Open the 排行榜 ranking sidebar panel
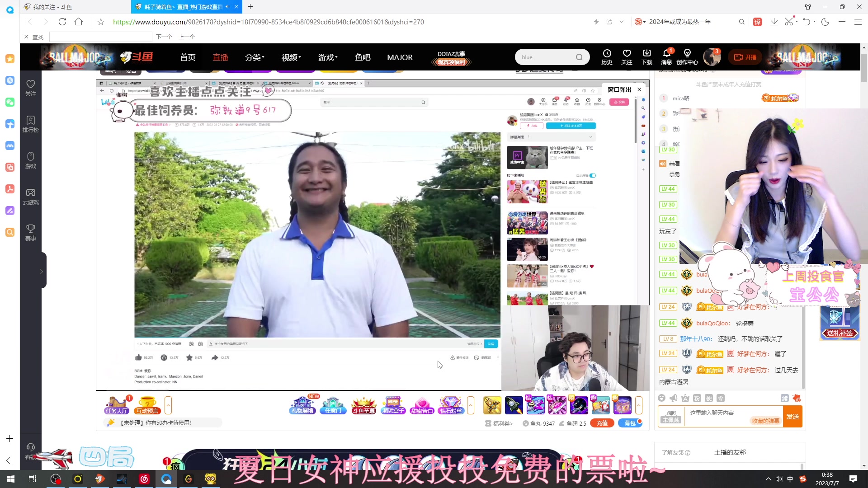 tap(30, 123)
